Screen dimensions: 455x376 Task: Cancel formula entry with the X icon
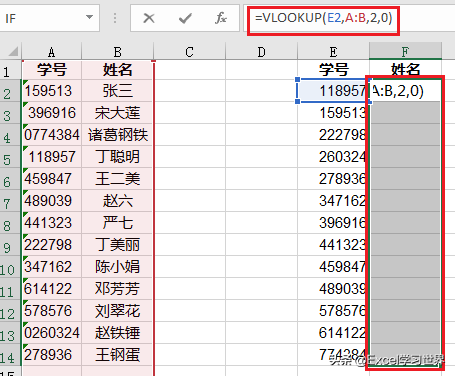tap(149, 18)
